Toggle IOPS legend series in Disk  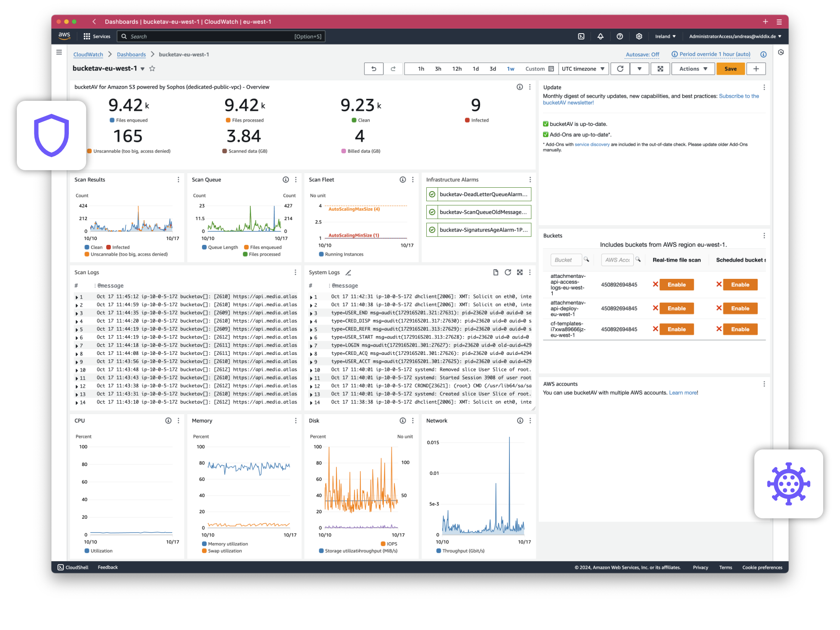coord(389,544)
